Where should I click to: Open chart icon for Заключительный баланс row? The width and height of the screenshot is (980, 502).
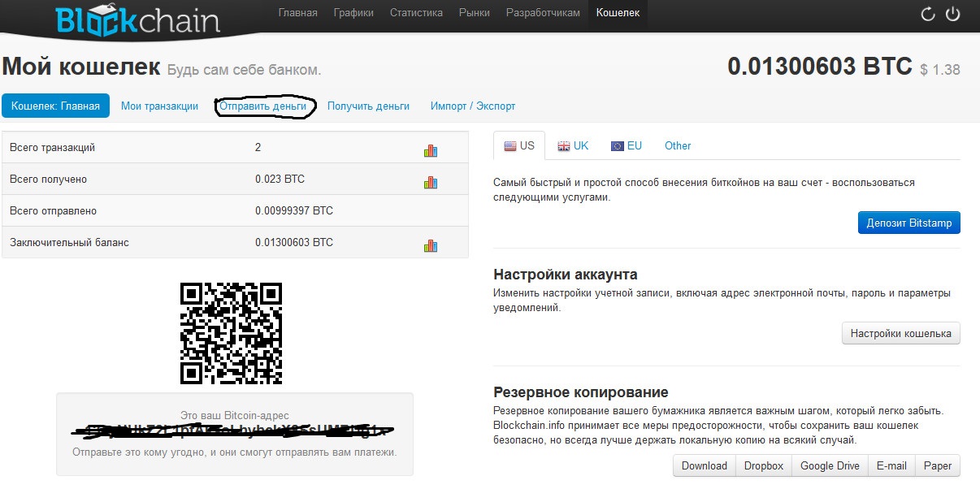(431, 245)
